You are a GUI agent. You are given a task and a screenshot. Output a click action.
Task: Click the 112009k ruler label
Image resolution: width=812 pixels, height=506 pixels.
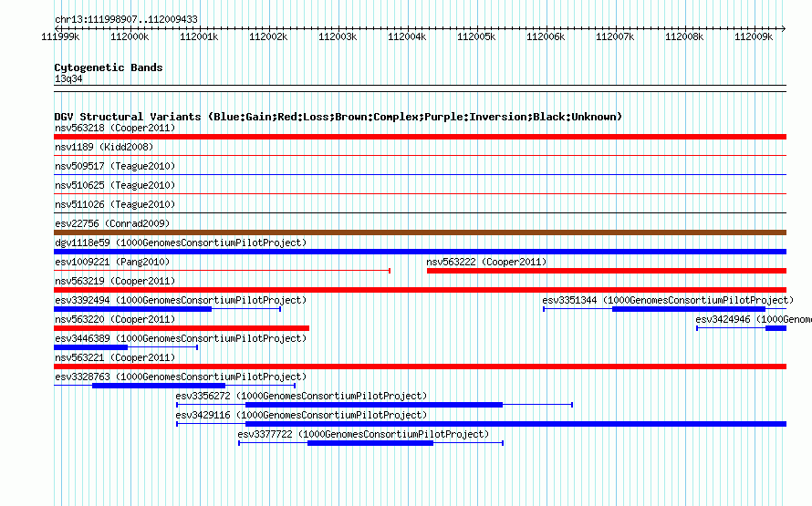pyautogui.click(x=754, y=37)
